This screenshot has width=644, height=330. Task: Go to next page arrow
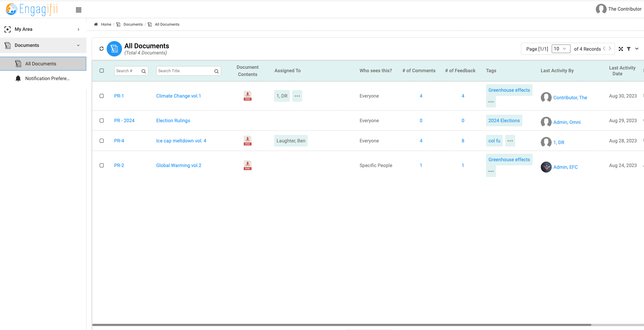610,49
